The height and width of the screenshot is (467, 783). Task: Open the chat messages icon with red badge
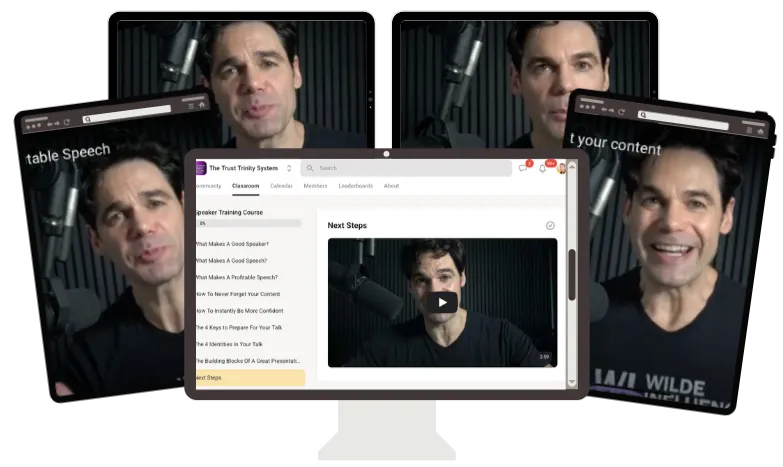click(524, 167)
